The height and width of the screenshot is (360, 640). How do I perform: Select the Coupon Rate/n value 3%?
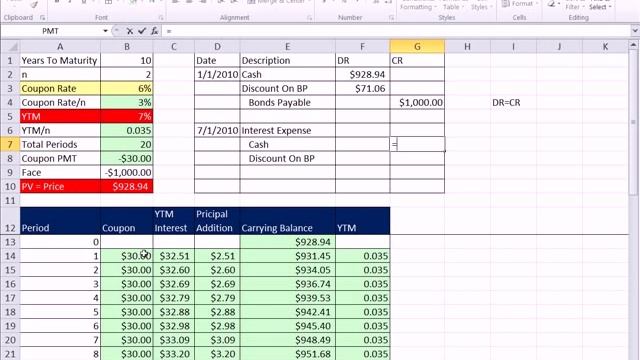(127, 102)
